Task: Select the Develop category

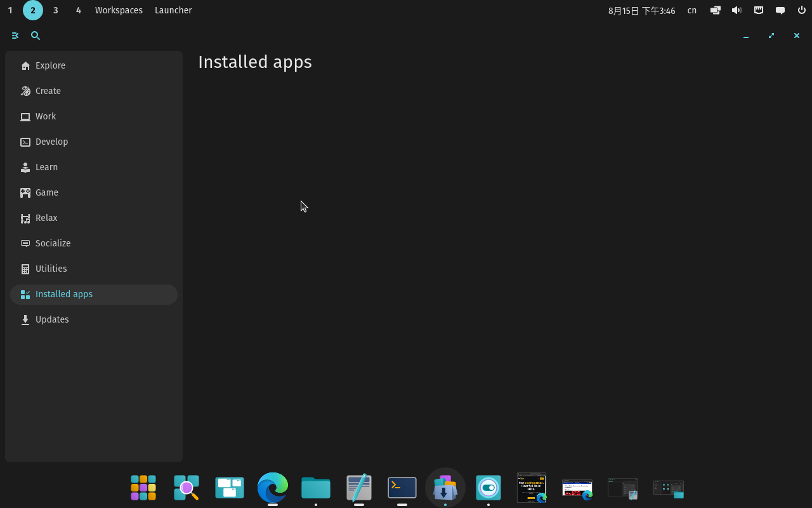Action: (51, 142)
